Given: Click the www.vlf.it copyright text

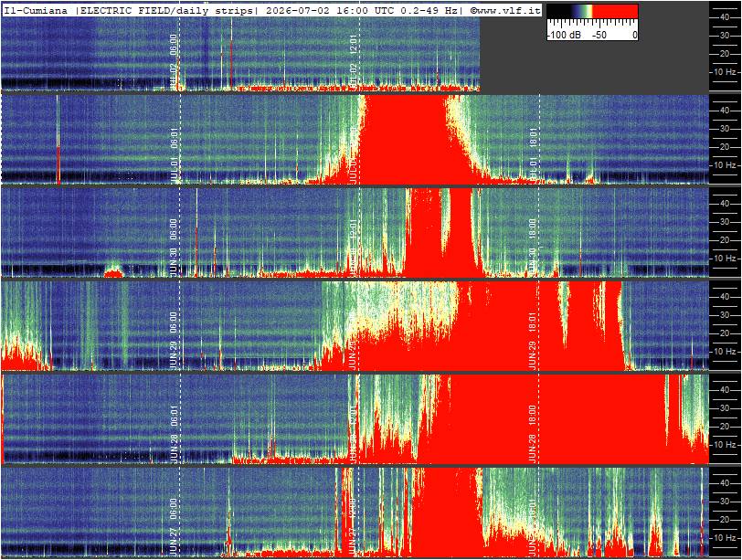Looking at the screenshot, I should point(505,10).
